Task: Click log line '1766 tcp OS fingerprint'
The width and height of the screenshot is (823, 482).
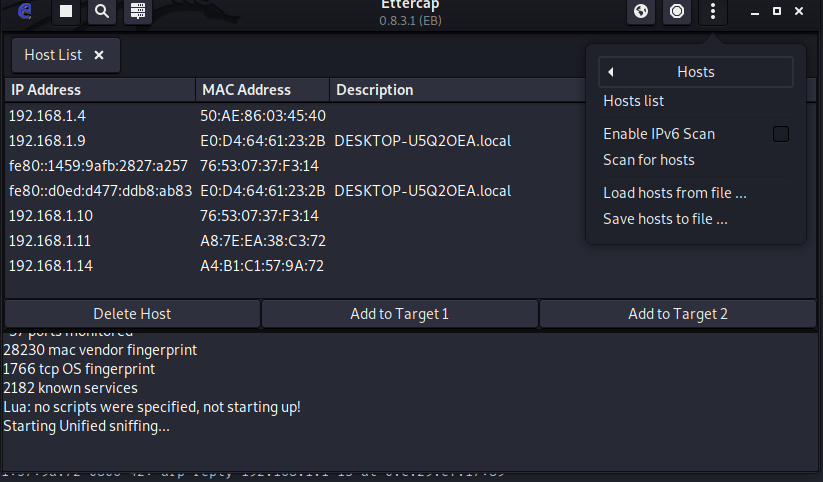Action: pyautogui.click(x=79, y=369)
